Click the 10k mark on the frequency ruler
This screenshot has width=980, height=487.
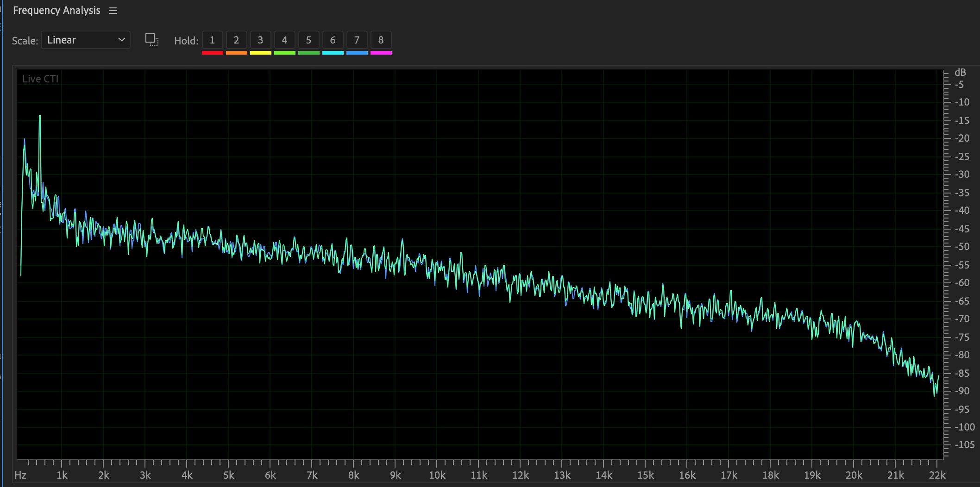click(x=437, y=475)
